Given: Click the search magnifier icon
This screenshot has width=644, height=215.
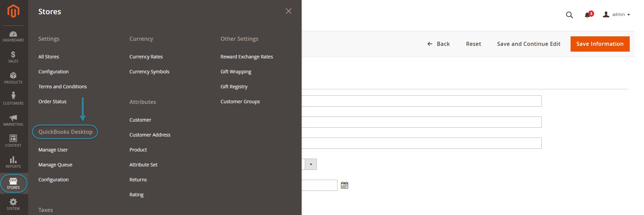Looking at the screenshot, I should (x=569, y=15).
